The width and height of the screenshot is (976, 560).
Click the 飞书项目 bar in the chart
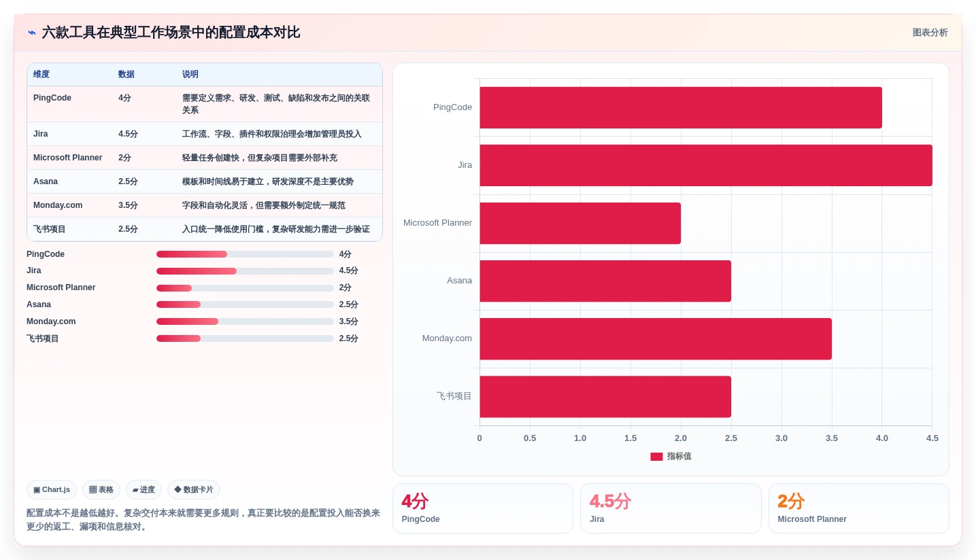click(605, 396)
